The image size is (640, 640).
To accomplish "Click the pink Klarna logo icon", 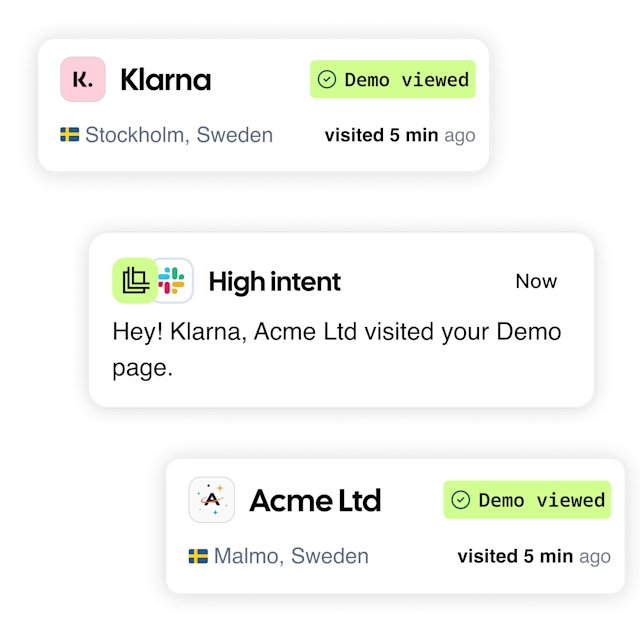I will point(83,79).
